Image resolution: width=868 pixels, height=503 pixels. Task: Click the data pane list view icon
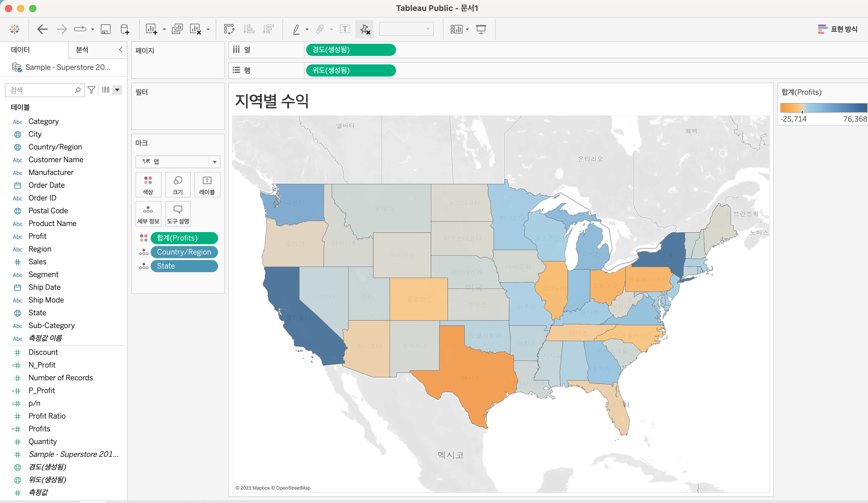point(106,90)
